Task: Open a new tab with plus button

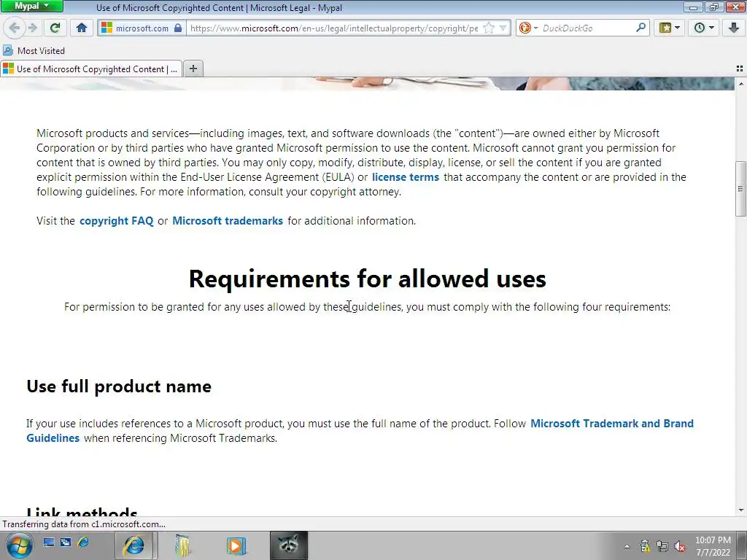Action: click(x=193, y=69)
